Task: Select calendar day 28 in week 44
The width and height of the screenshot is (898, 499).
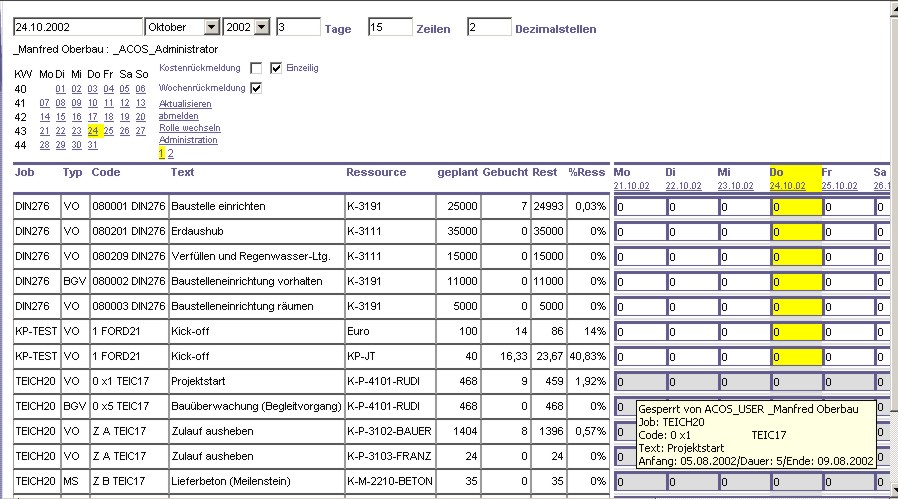Action: [45, 145]
